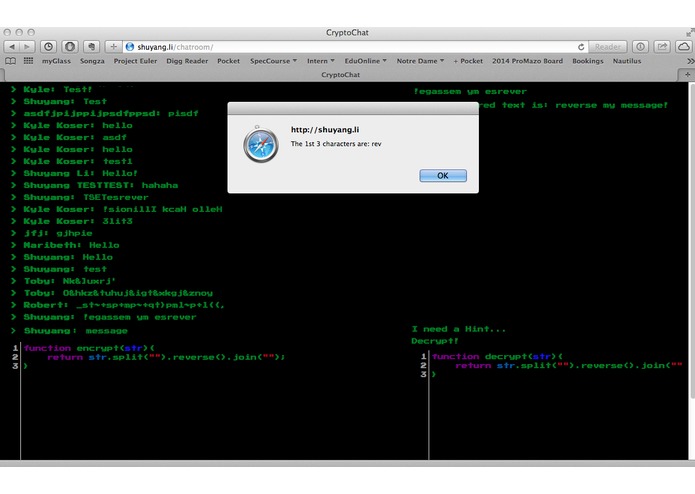Click the message input line 'Shuyang: message'

pos(75,331)
